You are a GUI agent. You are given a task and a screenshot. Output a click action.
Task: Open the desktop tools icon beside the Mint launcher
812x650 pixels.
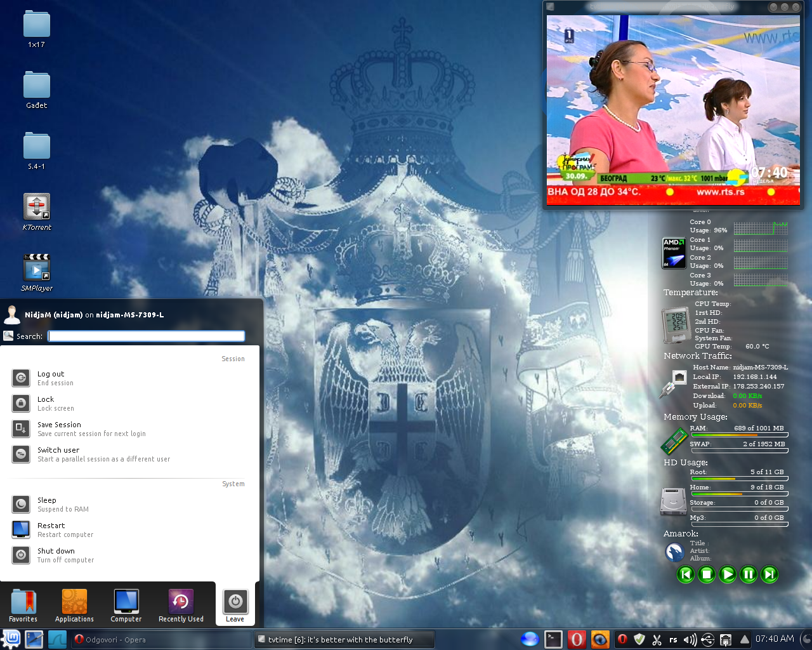[34, 639]
